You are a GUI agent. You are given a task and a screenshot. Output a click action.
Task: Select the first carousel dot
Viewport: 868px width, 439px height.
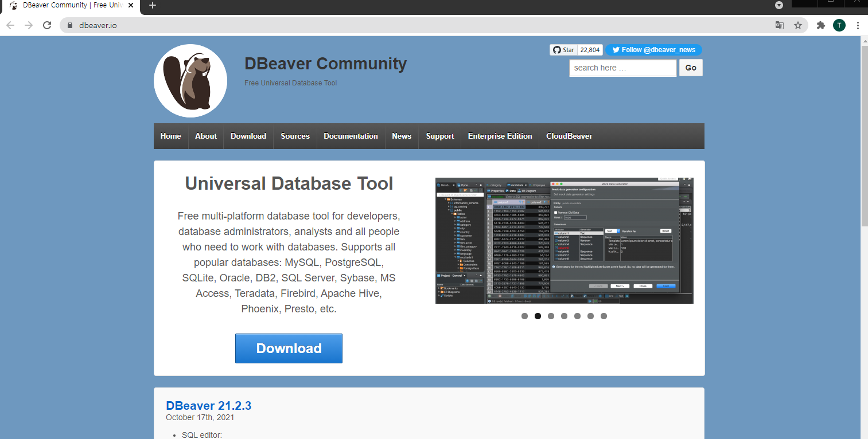(x=524, y=316)
